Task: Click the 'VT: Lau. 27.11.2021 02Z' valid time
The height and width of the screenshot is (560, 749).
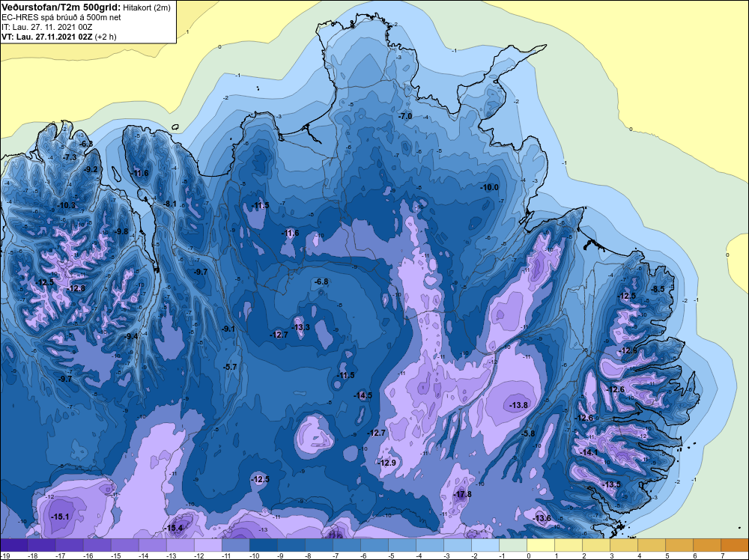Action: pos(47,37)
